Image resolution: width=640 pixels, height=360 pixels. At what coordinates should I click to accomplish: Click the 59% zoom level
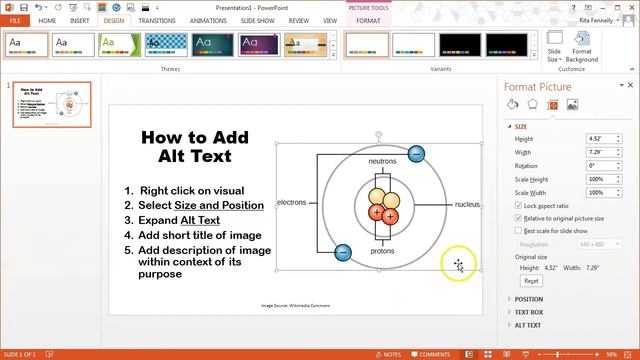(x=611, y=355)
